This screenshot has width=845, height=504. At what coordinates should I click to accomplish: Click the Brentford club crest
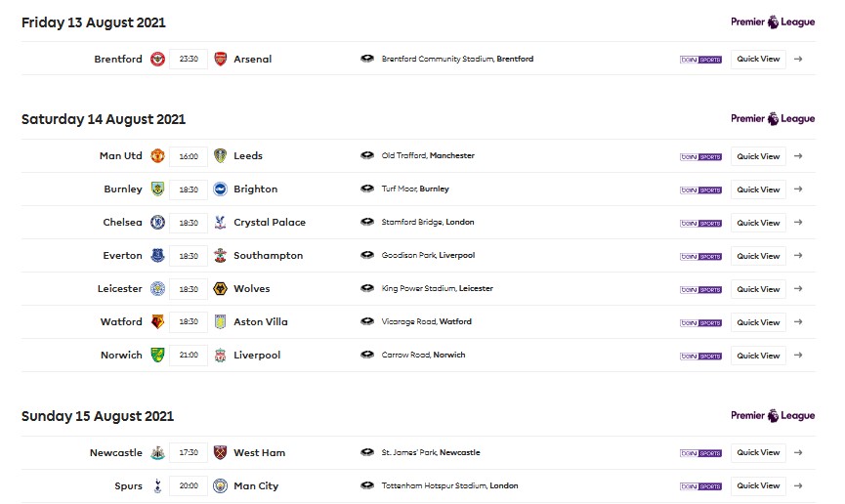pos(157,59)
